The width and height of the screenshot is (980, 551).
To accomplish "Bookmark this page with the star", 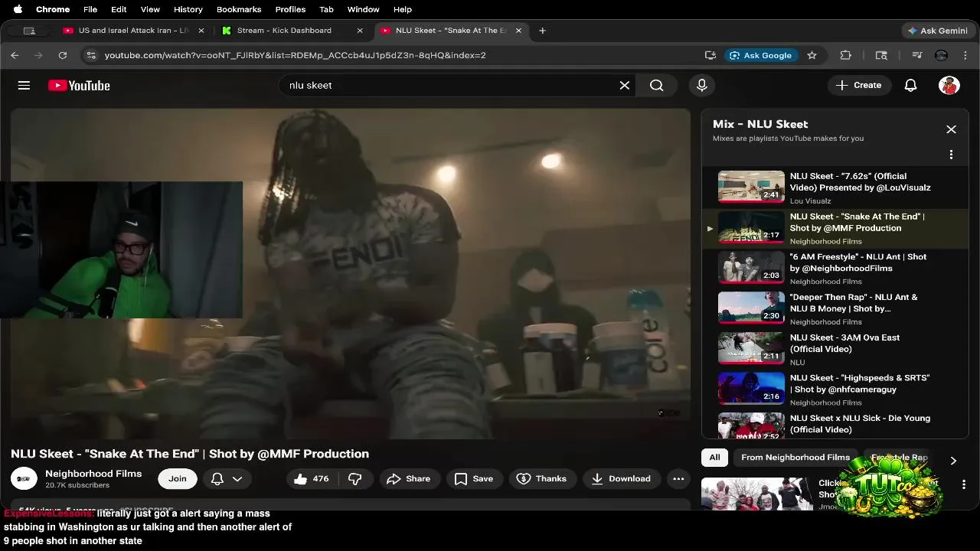I will click(x=812, y=55).
